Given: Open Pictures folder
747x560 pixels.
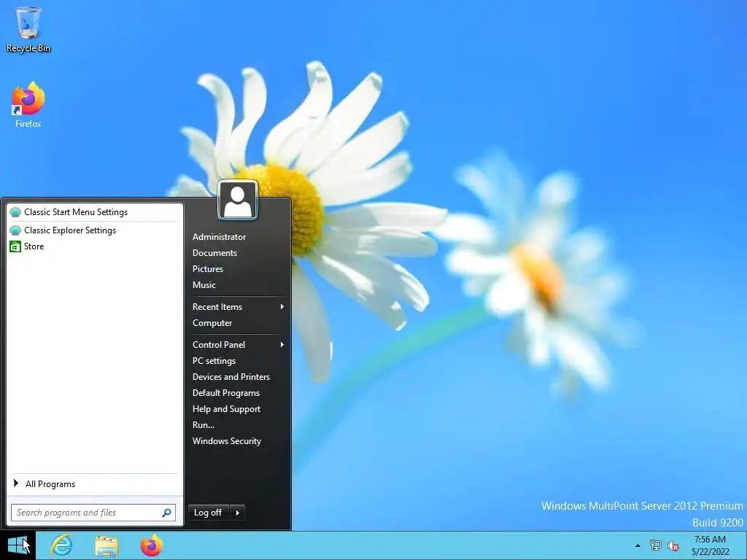Looking at the screenshot, I should click(208, 269).
